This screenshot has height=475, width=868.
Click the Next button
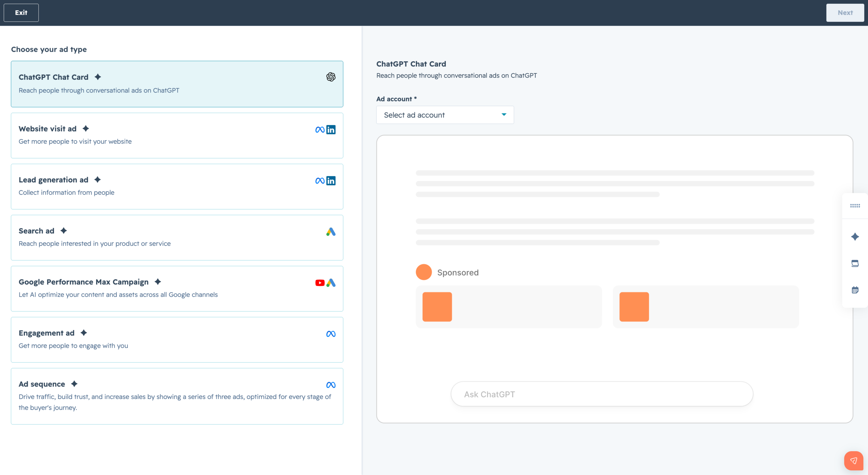845,13
